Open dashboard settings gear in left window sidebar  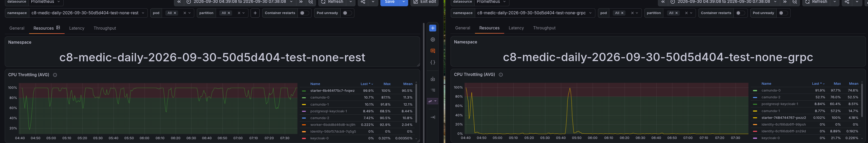click(x=433, y=40)
